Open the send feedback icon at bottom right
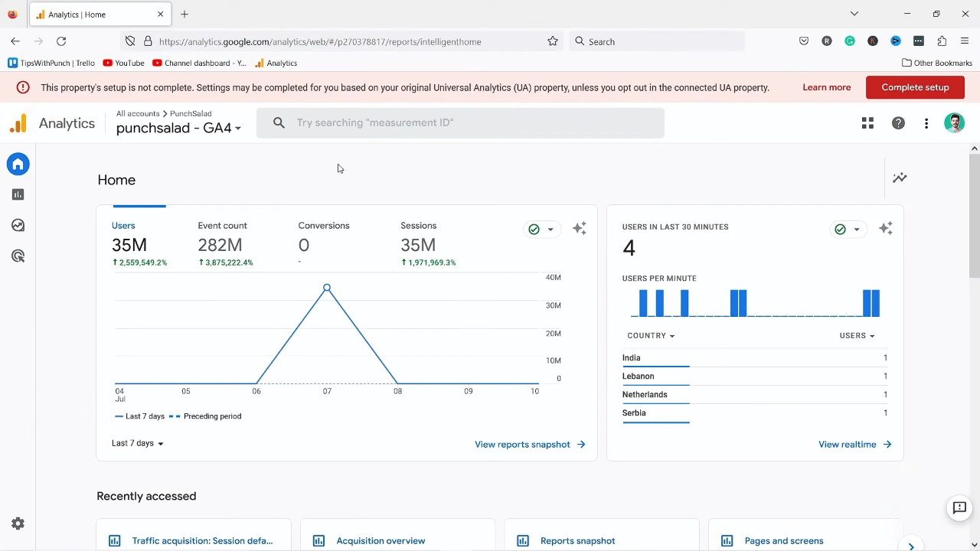Image resolution: width=980 pixels, height=551 pixels. 959,507
